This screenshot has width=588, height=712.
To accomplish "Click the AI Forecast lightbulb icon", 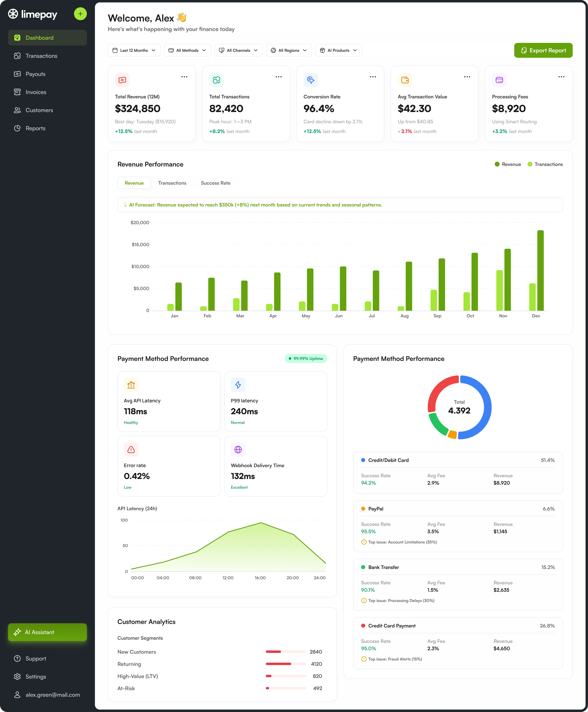I will pyautogui.click(x=125, y=205).
